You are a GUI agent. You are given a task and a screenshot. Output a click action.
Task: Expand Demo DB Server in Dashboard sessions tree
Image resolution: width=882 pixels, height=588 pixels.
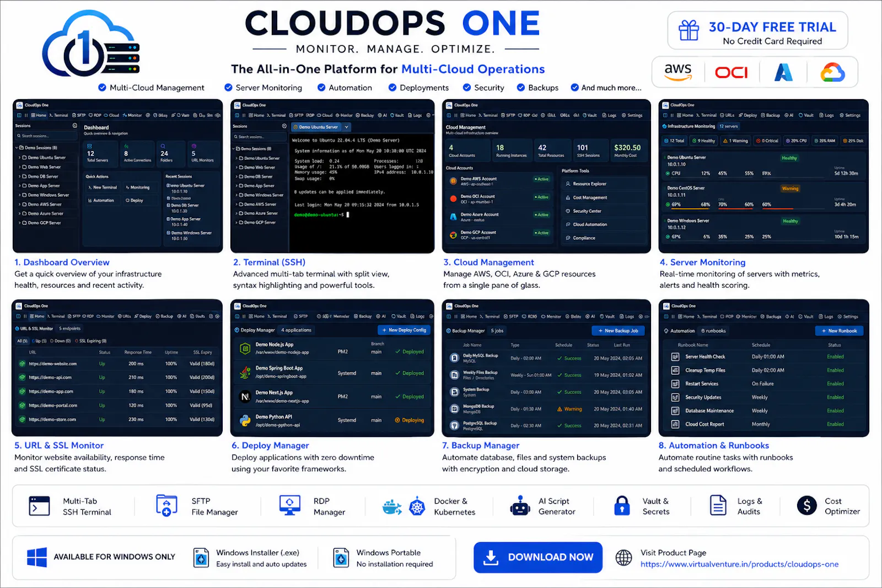coord(20,176)
